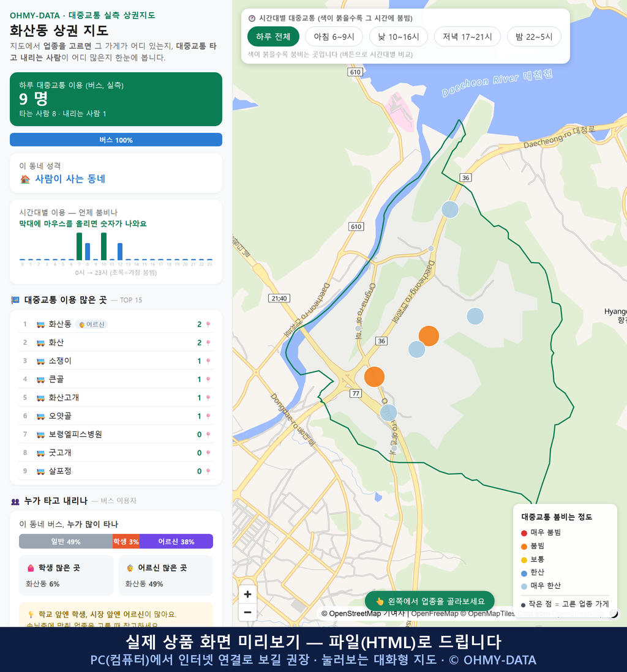The height and width of the screenshot is (672, 627).
Task: Click the bus icon for 화산고개 row
Action: click(41, 398)
